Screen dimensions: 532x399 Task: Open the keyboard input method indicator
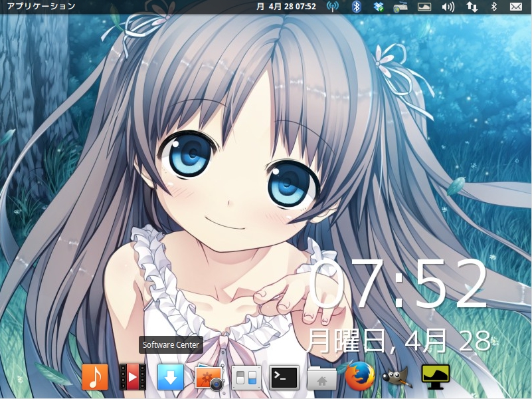pyautogui.click(x=400, y=7)
